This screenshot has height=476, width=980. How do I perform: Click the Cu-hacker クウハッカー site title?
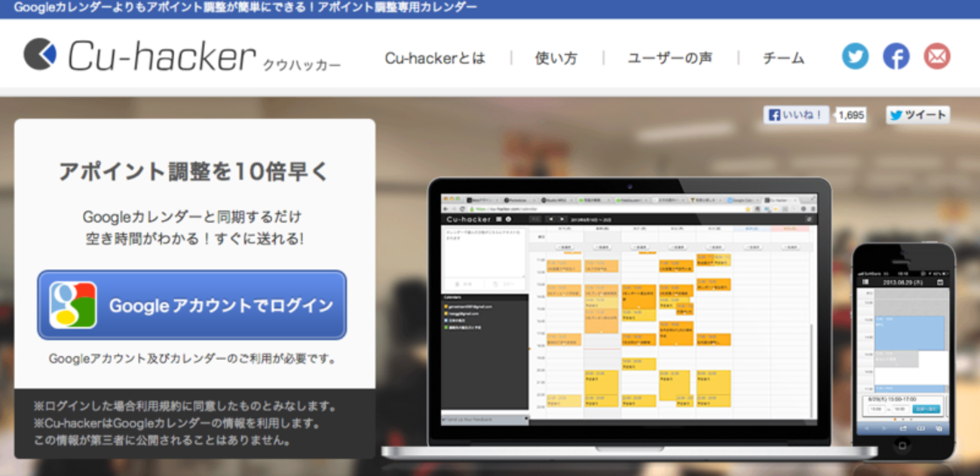coord(204,58)
